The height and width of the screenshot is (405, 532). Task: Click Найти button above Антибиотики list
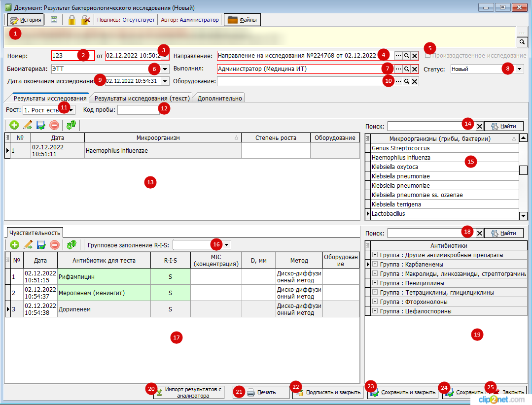[x=504, y=233]
